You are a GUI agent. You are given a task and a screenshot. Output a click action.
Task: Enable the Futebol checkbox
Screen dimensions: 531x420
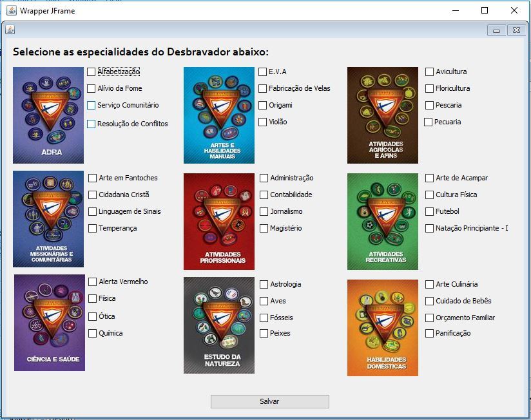tap(429, 211)
